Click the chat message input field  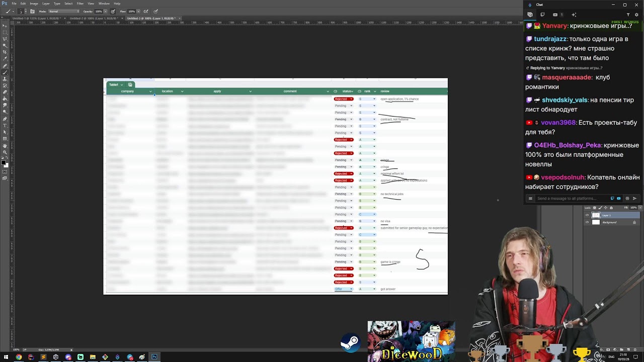[x=571, y=198]
